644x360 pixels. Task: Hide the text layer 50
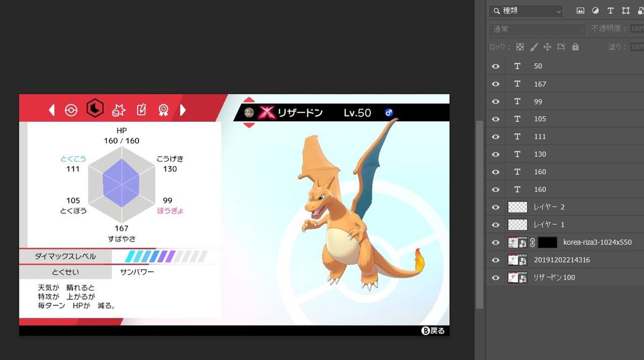pyautogui.click(x=495, y=66)
